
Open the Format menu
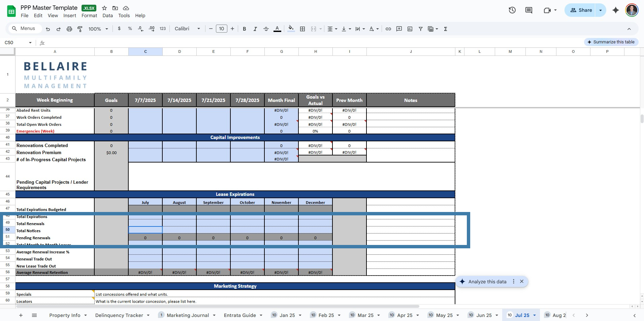pos(89,15)
